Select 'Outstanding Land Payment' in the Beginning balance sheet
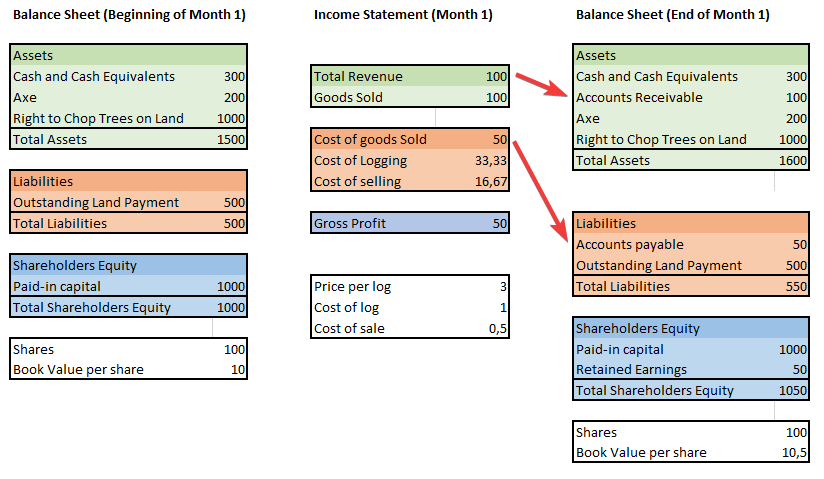This screenshot has height=479, width=824. pos(96,203)
